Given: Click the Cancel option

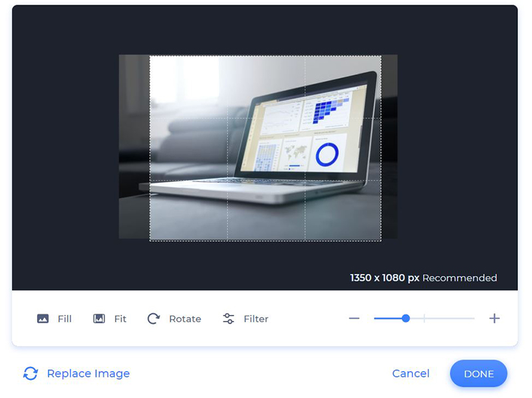Looking at the screenshot, I should pos(410,373).
